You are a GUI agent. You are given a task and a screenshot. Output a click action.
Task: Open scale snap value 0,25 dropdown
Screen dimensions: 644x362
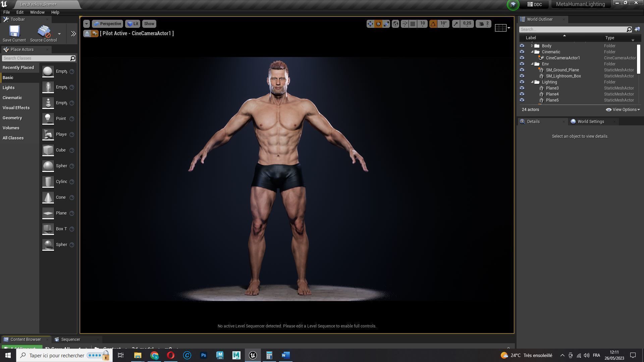point(467,24)
